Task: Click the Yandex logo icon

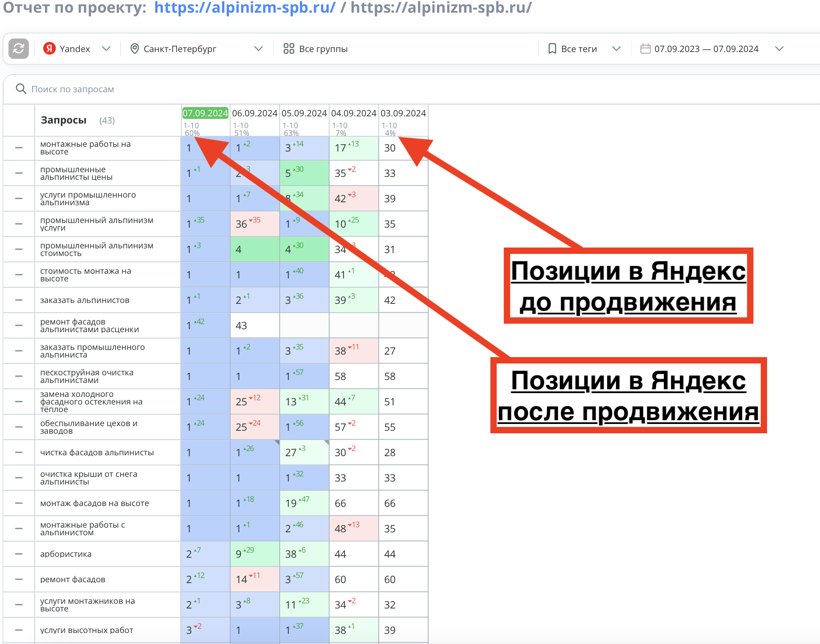Action: [50, 49]
